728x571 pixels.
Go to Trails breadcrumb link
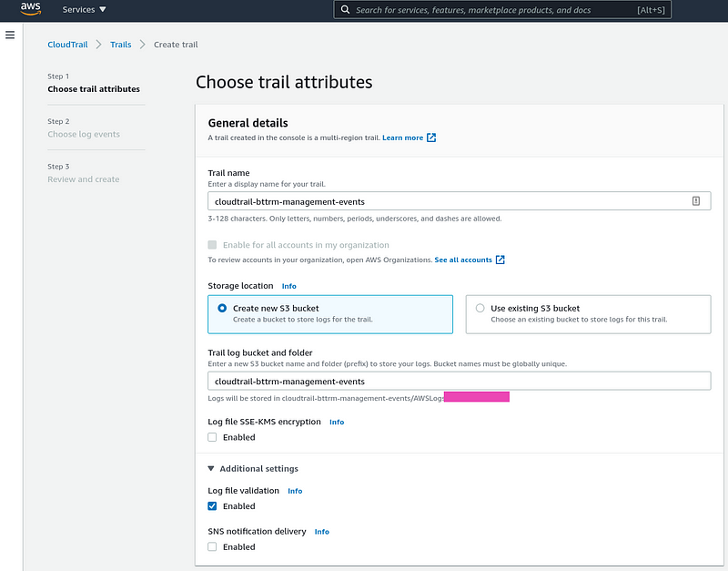point(121,45)
